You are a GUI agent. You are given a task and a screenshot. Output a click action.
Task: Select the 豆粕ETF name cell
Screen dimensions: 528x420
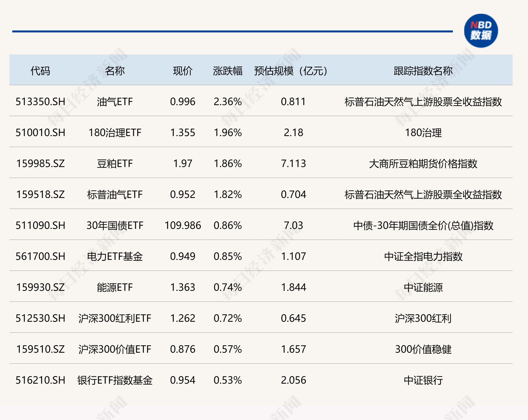click(x=115, y=164)
